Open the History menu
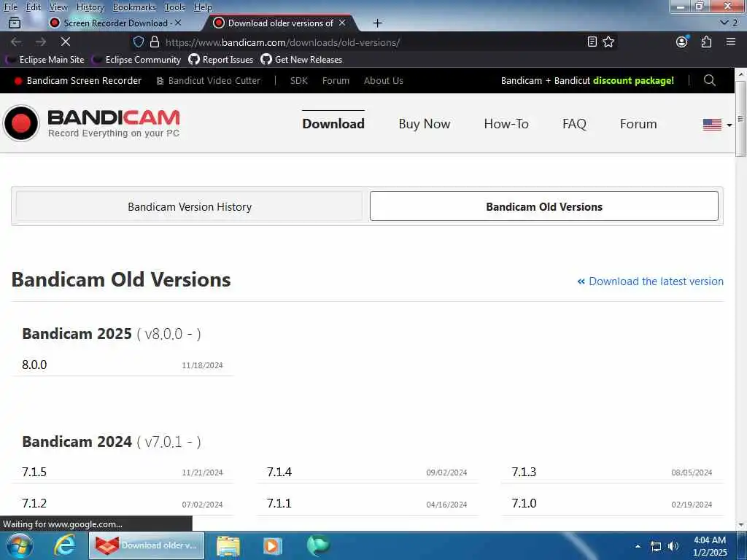This screenshot has width=747, height=560. [90, 7]
